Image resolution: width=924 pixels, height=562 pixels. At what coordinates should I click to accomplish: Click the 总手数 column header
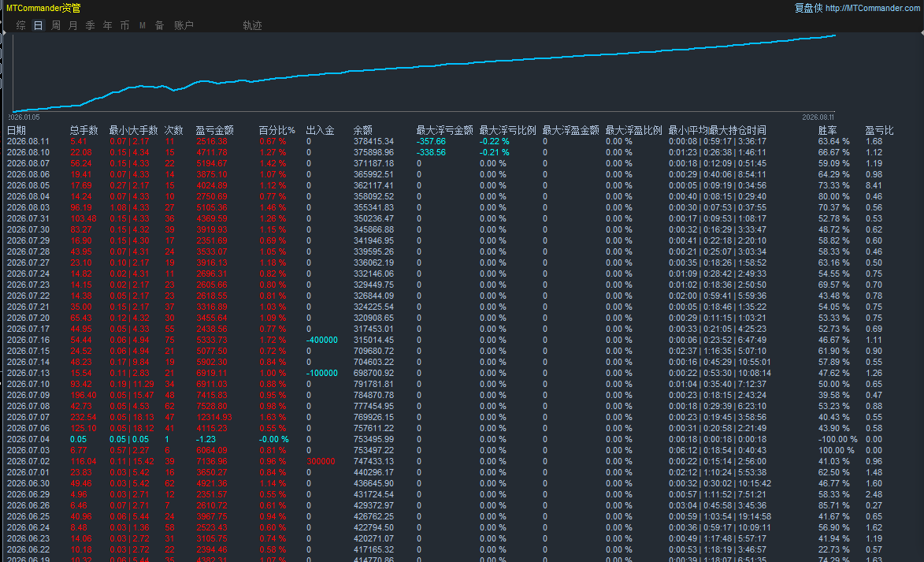click(83, 130)
